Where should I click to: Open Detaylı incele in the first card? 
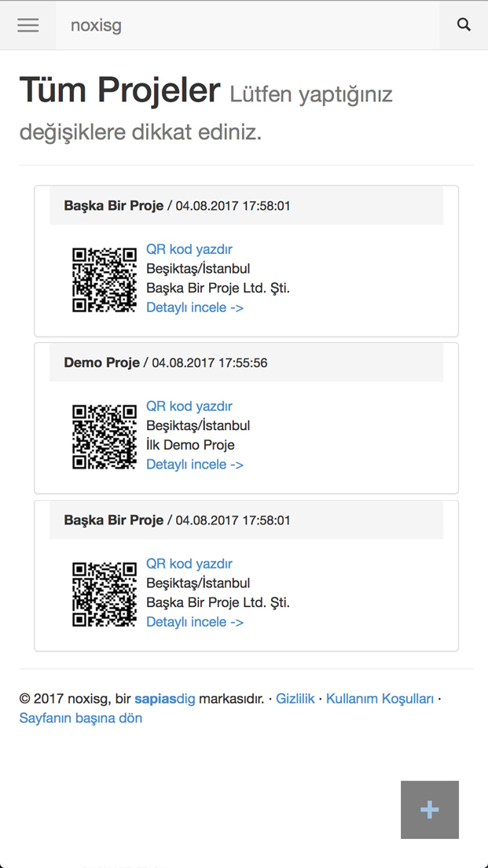(195, 307)
